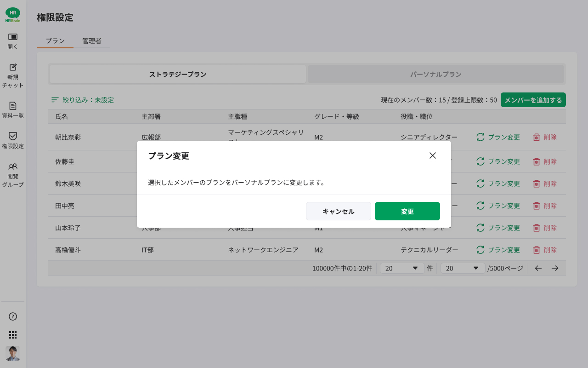
Task: Click 削除 trash icon for 高橋優斗
Action: (x=537, y=250)
